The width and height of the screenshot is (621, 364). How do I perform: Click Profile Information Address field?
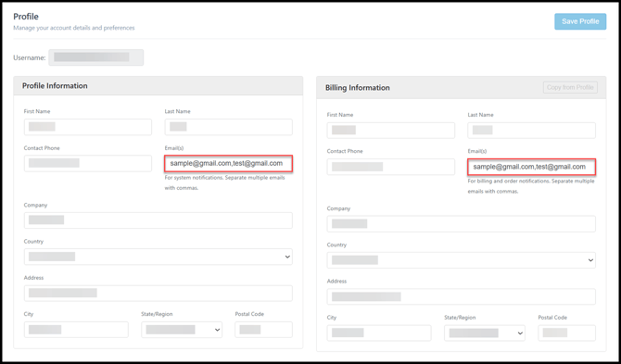click(x=158, y=294)
